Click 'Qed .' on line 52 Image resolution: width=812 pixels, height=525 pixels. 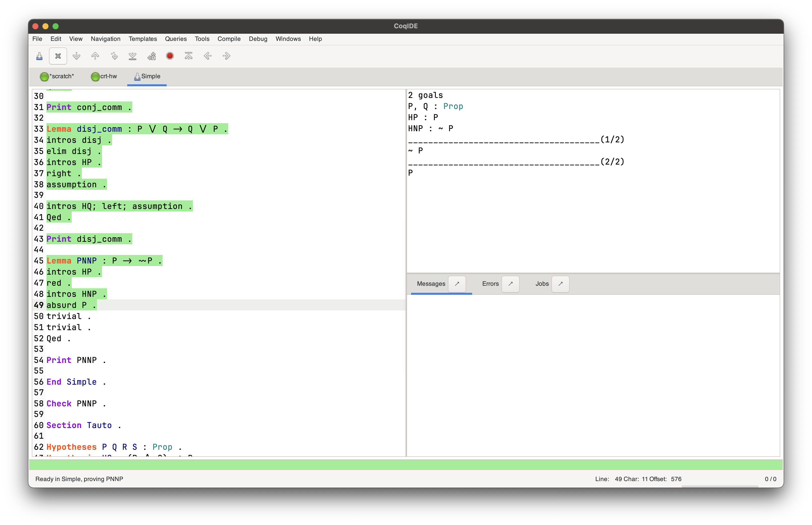[59, 338]
